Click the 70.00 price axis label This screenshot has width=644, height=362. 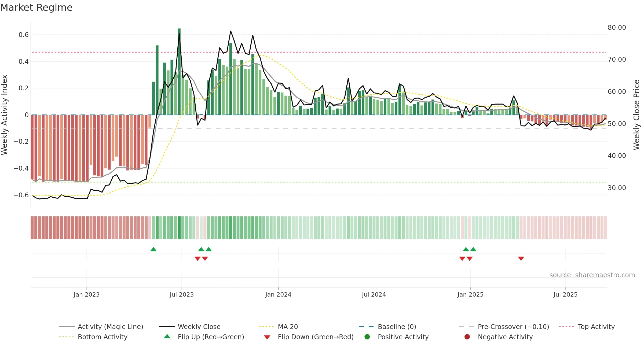[617, 60]
